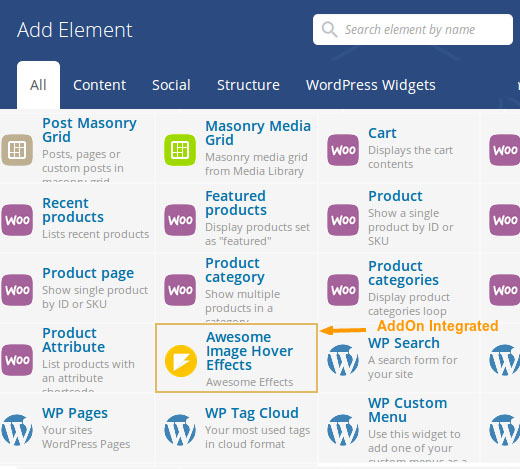This screenshot has width=520, height=469.
Task: Pick the Product categories title
Action: click(403, 273)
